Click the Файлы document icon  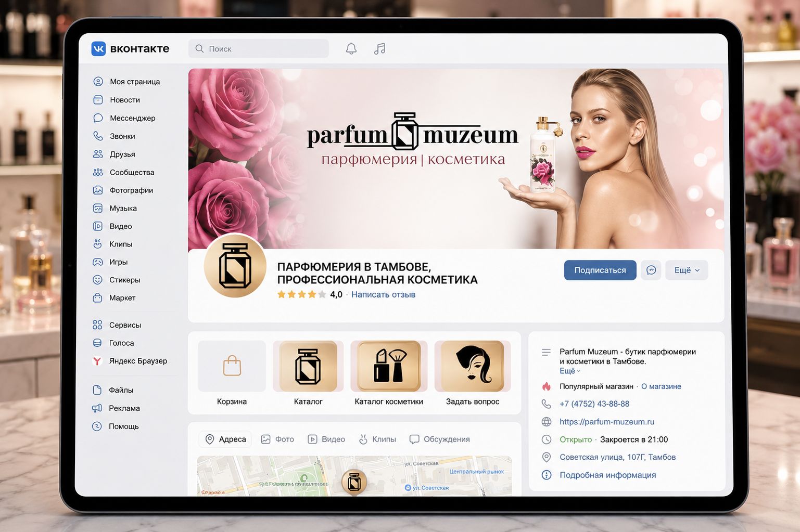click(x=97, y=390)
